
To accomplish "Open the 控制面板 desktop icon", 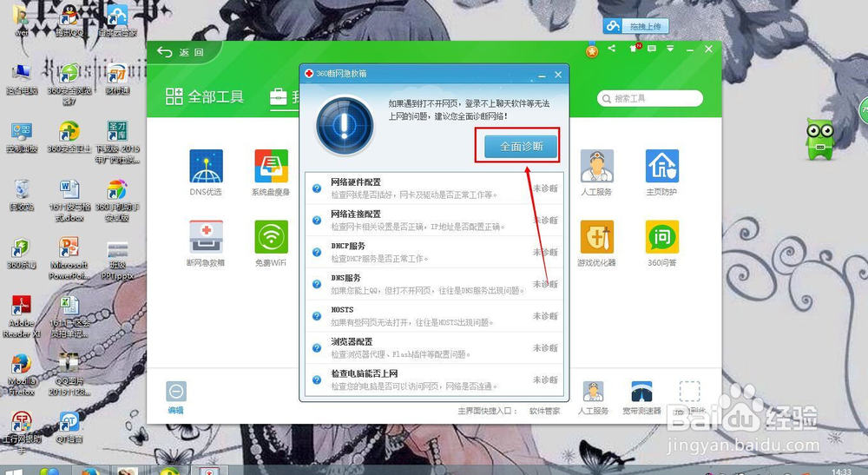I will tap(22, 137).
